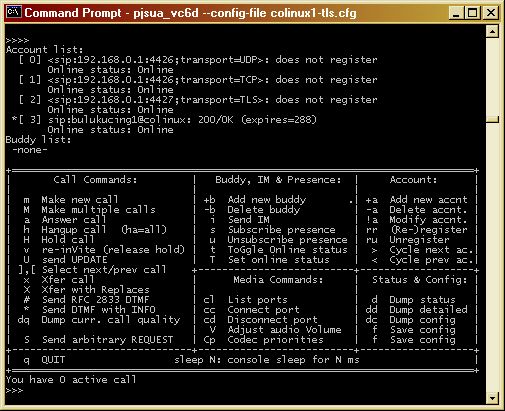Click the scrollbar down arrow
Screen dimensions: 505x411
(492, 397)
